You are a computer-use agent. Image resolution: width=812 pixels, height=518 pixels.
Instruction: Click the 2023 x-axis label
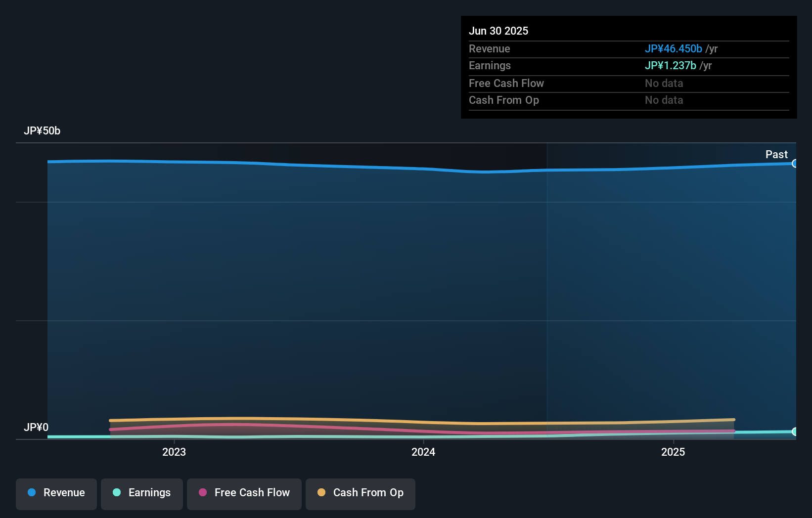(174, 452)
